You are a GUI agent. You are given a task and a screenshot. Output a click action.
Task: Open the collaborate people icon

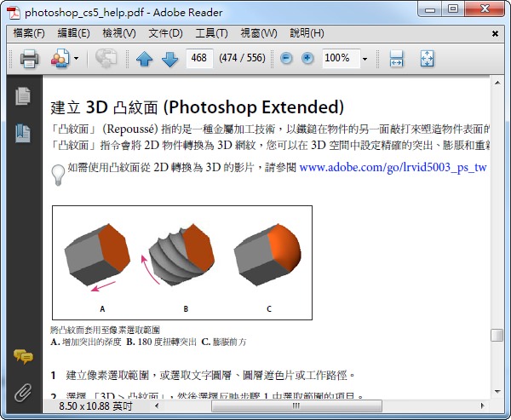pos(60,59)
